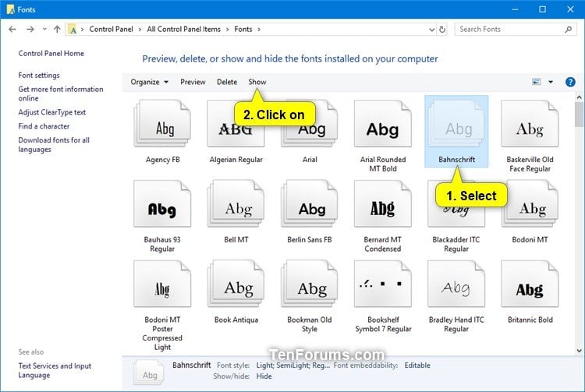Click the Search Fonts input field
Viewport: 585px width, 392px height.
tap(516, 29)
